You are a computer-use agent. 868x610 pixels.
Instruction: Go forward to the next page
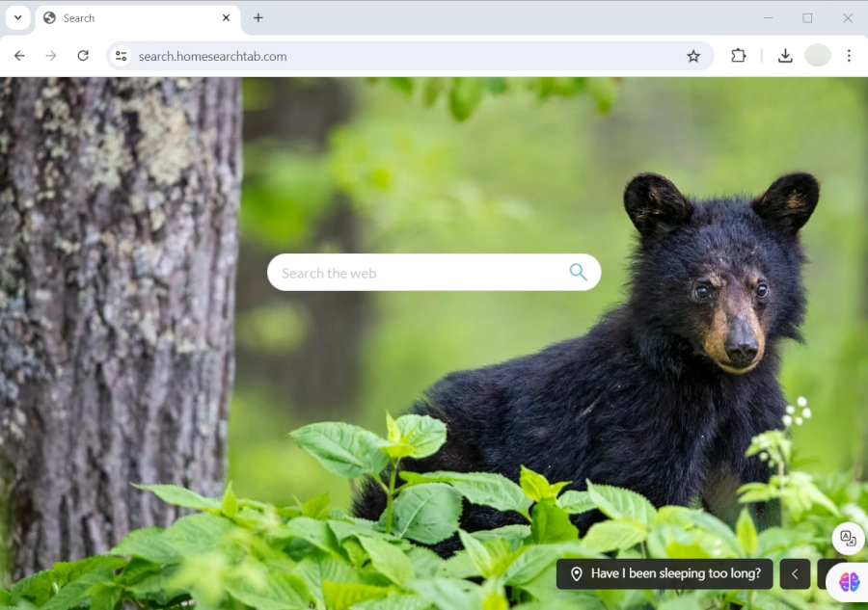tap(51, 56)
